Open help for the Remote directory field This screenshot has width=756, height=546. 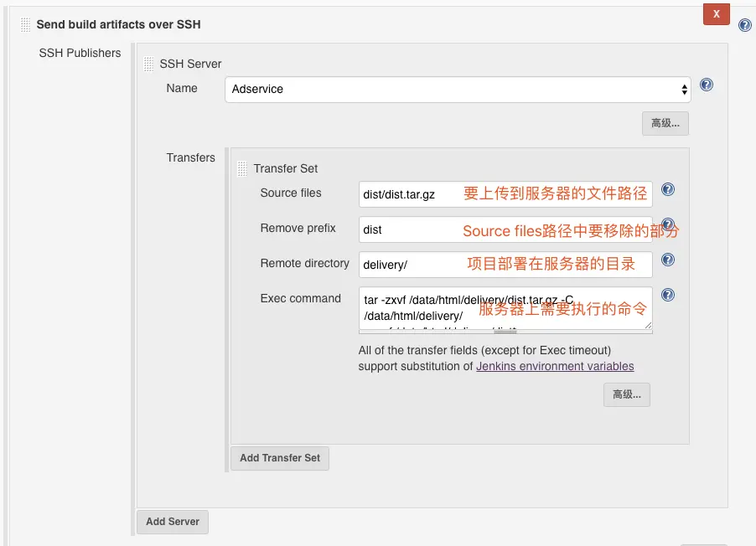point(668,260)
